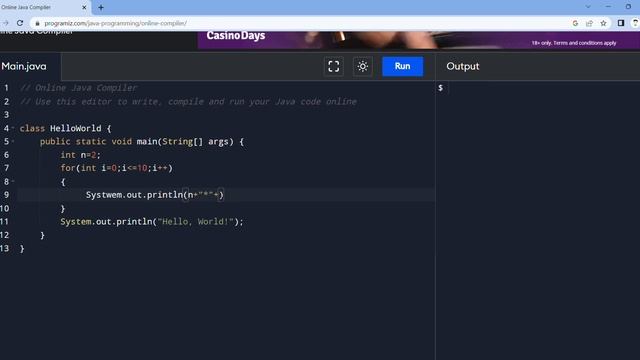Minimize the browser window
The height and width of the screenshot is (360, 640).
(x=608, y=7)
